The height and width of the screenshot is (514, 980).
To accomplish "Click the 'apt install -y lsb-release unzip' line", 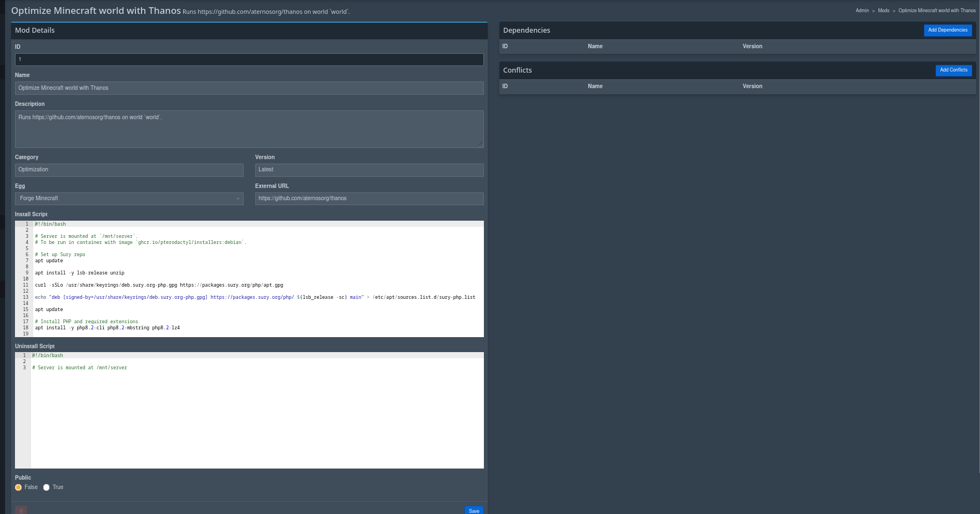I will click(79, 273).
